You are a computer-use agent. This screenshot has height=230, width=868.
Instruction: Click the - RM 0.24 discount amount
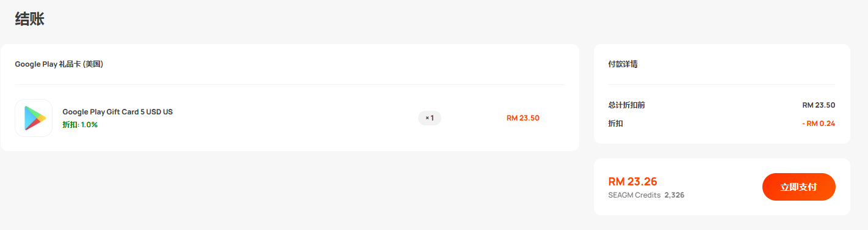[819, 124]
